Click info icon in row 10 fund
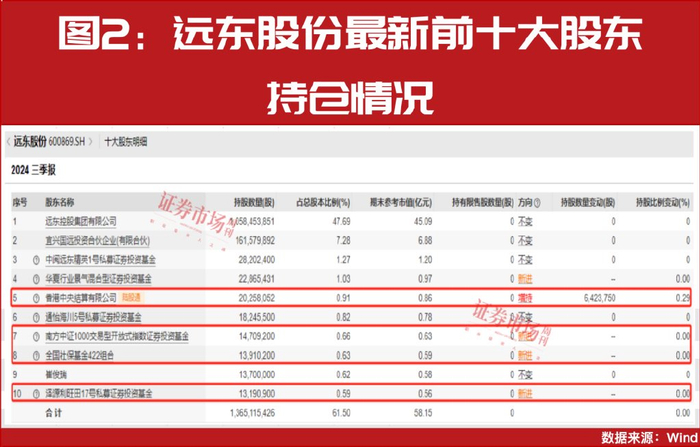Viewport: 700px width, 447px height. 36,393
